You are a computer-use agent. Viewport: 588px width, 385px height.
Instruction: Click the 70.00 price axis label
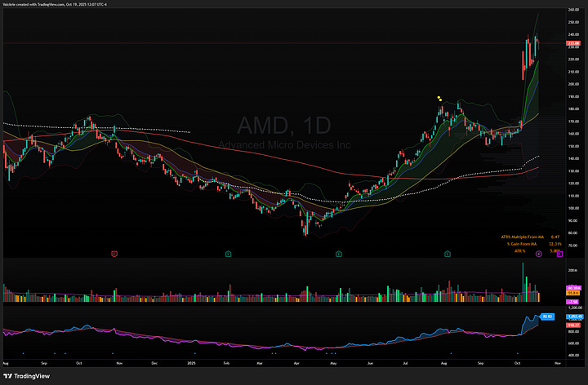[x=573, y=246]
